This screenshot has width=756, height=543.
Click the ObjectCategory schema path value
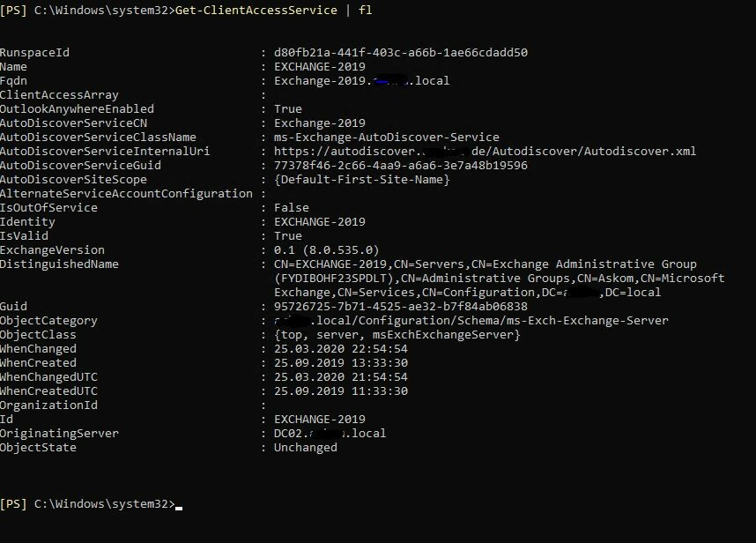coord(471,321)
